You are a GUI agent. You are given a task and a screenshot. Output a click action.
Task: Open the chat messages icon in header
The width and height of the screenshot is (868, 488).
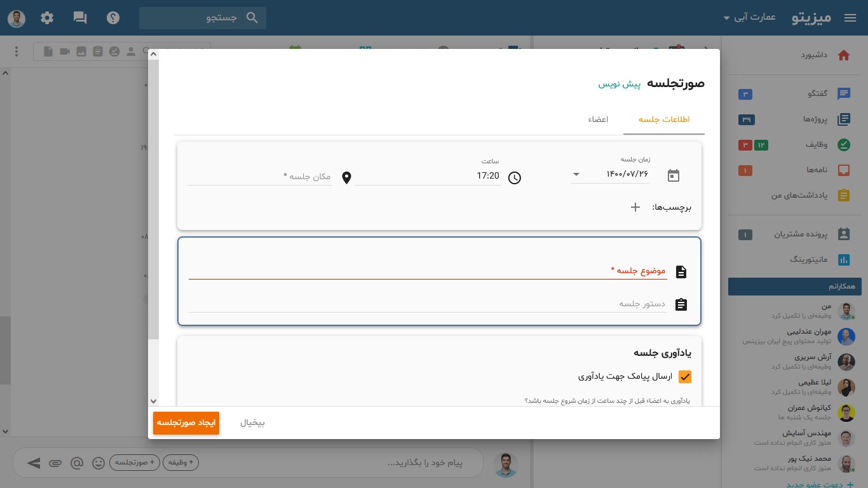[x=80, y=18]
